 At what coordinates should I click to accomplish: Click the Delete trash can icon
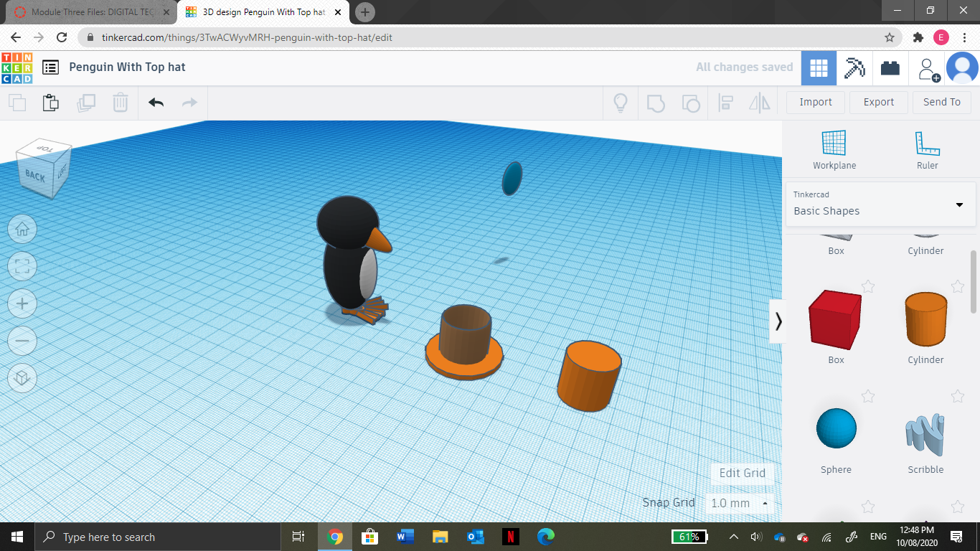point(121,103)
